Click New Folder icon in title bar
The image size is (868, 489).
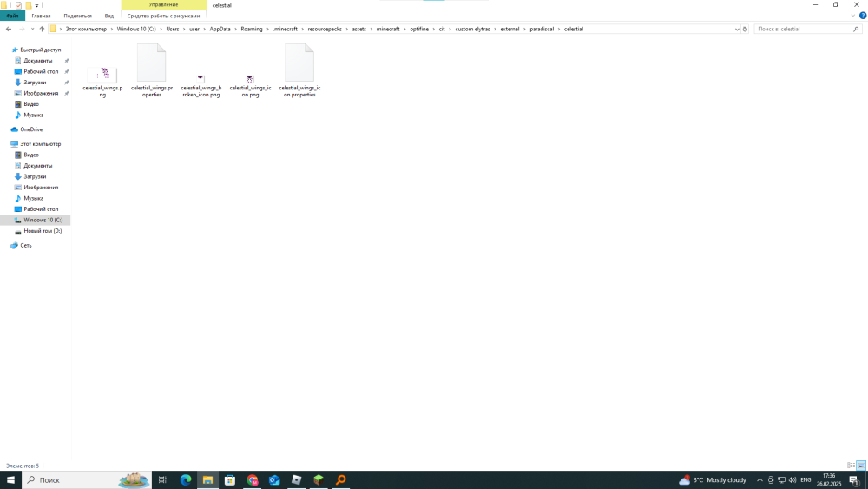29,5
